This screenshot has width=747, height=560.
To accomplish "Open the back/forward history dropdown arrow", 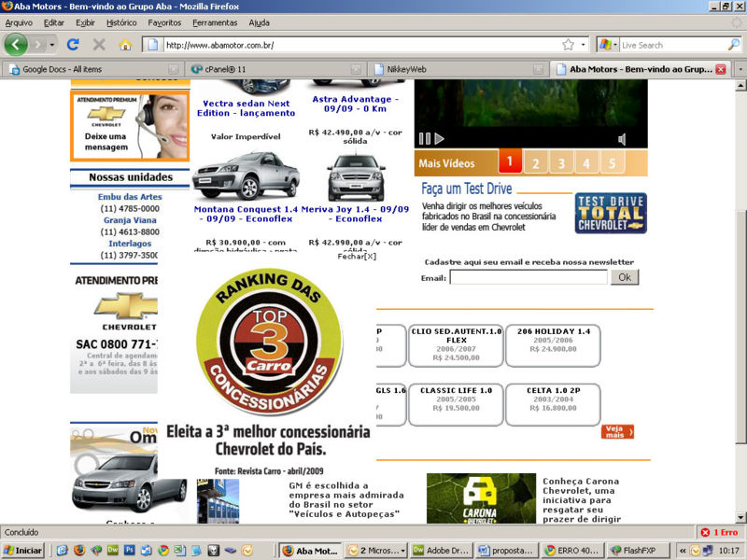I will (x=52, y=45).
